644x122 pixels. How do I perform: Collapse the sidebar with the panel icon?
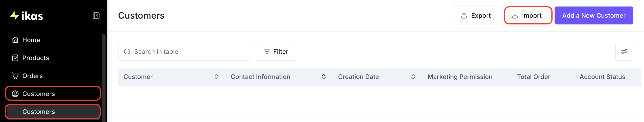coord(96,16)
